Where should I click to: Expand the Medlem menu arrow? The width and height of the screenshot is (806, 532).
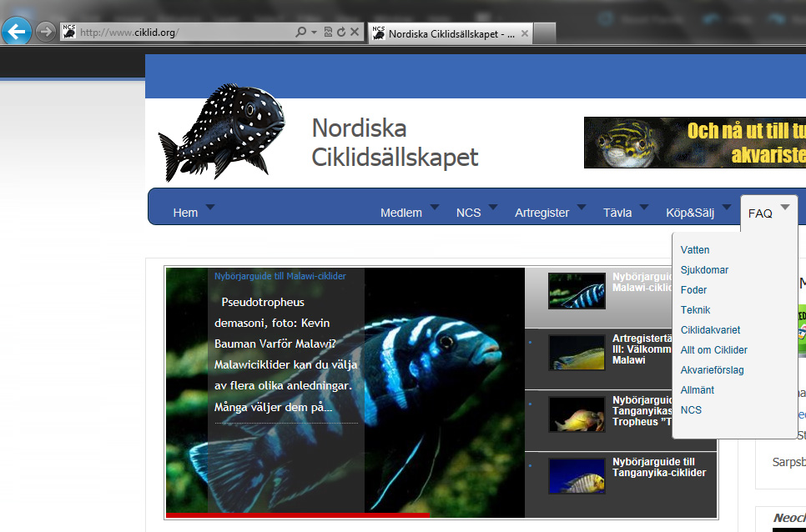(435, 207)
